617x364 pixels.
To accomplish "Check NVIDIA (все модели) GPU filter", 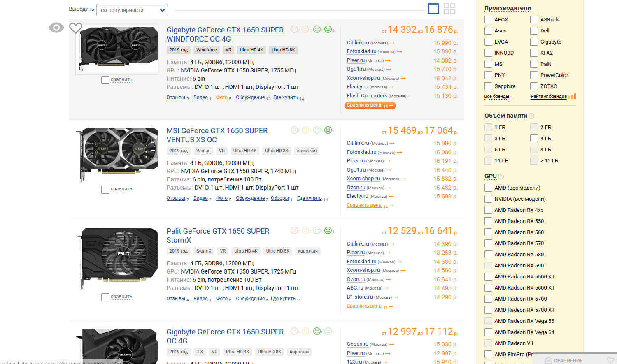I will [489, 199].
